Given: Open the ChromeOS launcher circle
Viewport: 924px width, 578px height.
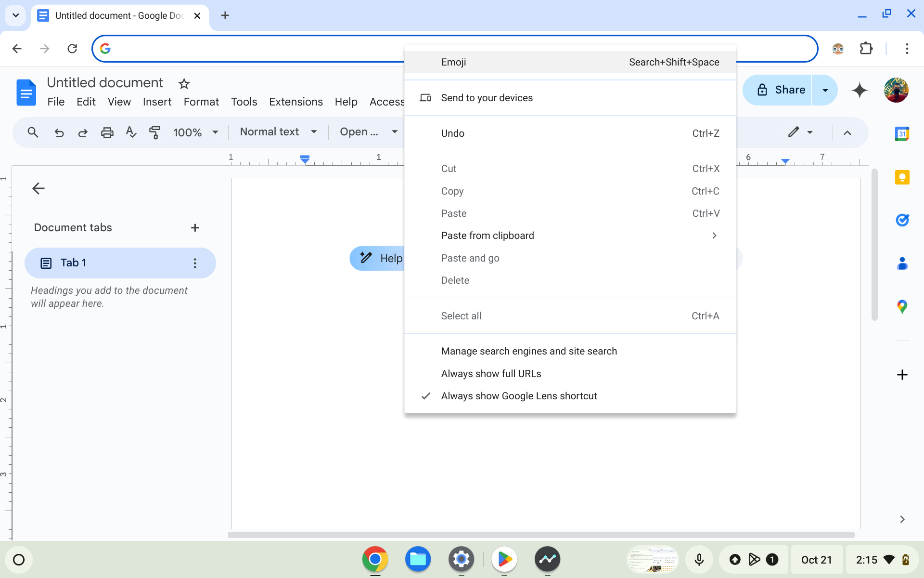Looking at the screenshot, I should coord(19,560).
